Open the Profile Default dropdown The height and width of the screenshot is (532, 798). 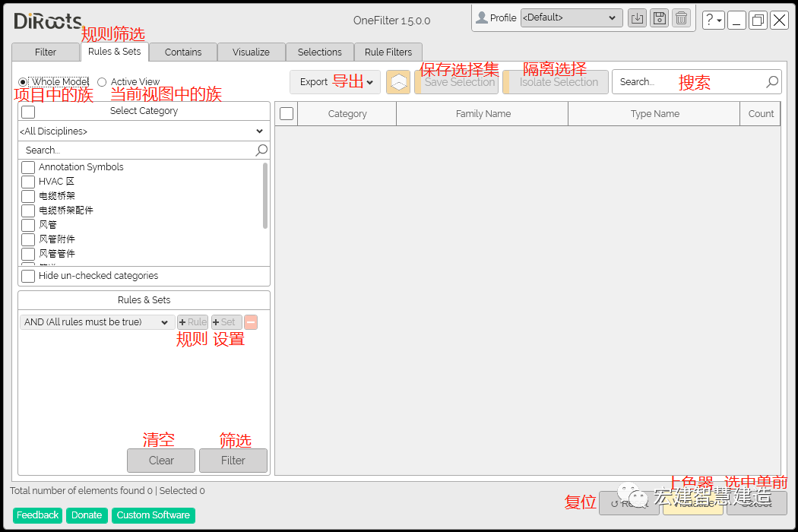[x=571, y=17]
